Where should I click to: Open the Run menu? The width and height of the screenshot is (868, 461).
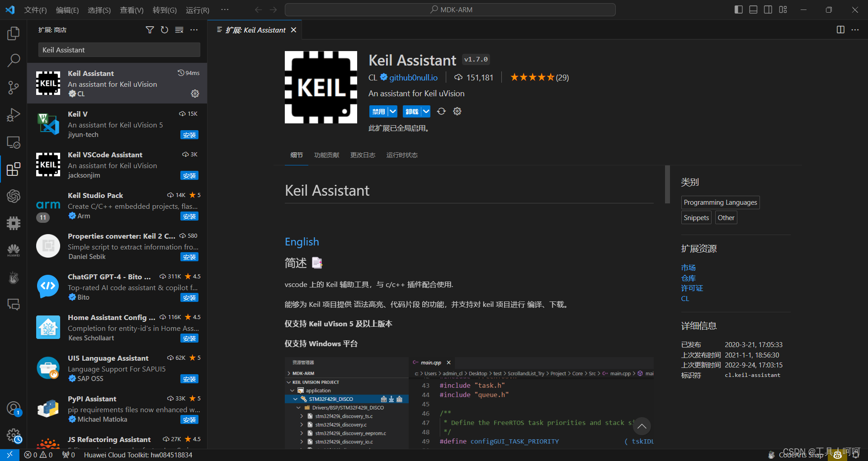pos(198,10)
